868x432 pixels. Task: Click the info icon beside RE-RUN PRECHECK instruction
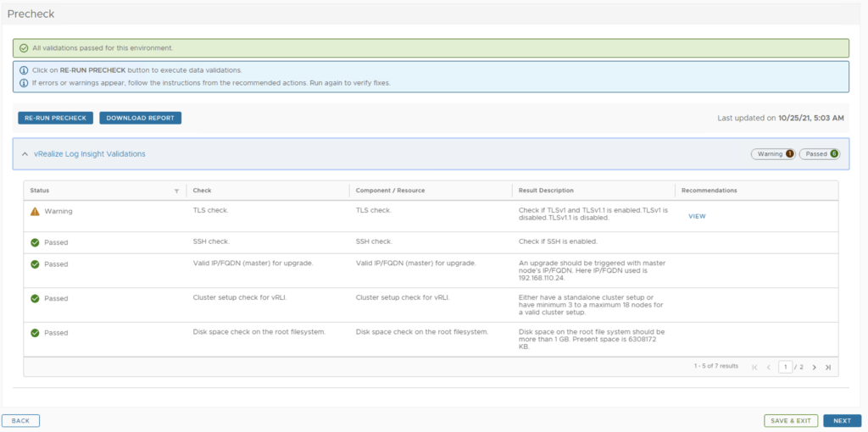(24, 70)
